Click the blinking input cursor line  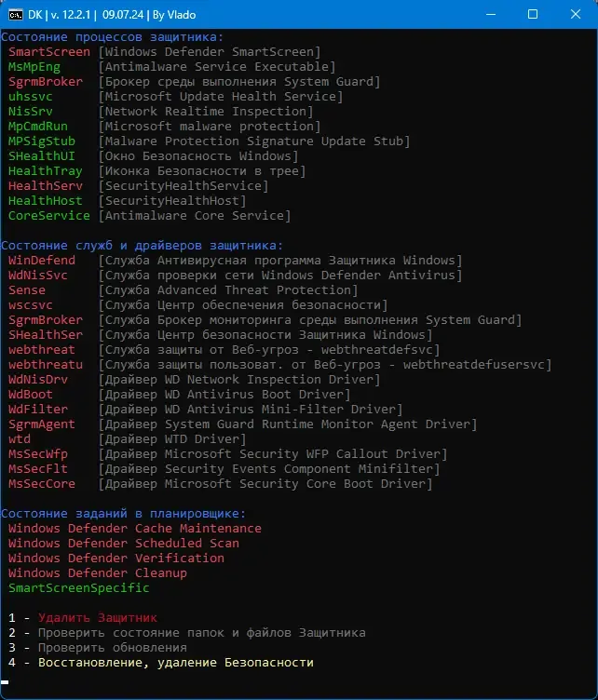pyautogui.click(x=6, y=683)
